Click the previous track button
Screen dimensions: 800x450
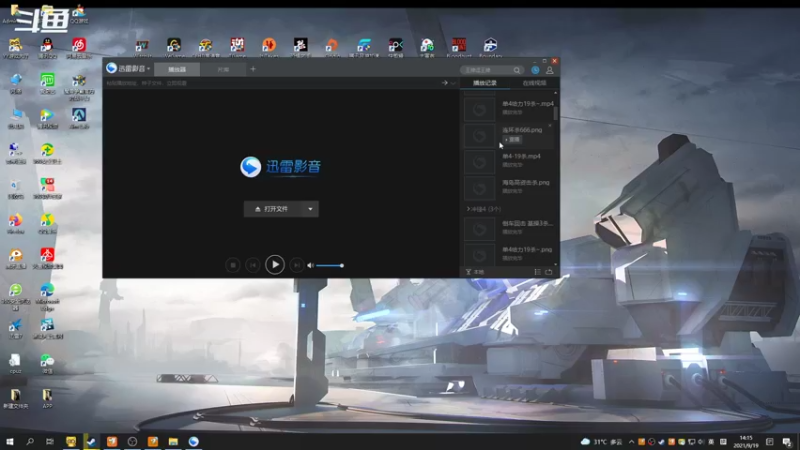(x=253, y=265)
